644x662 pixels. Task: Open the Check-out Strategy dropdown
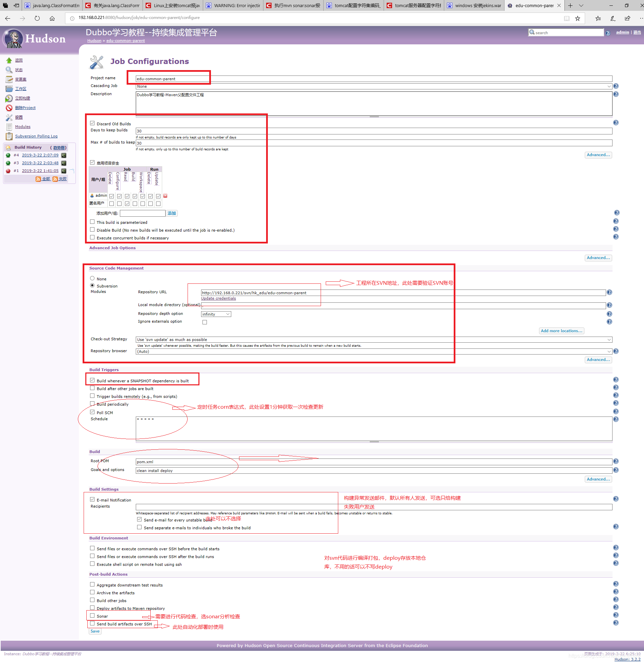coord(374,340)
